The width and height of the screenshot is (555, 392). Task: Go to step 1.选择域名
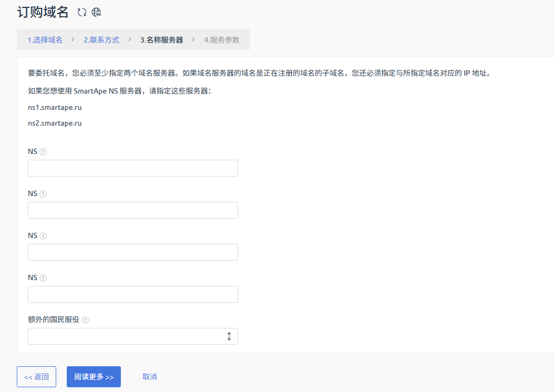[45, 40]
